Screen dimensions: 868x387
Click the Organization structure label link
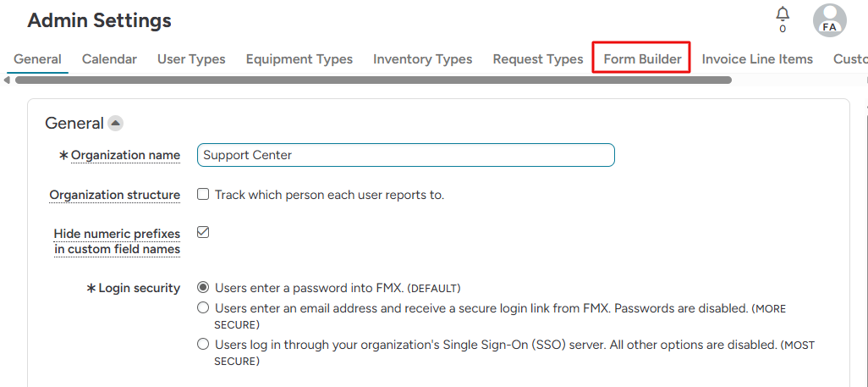pos(114,195)
